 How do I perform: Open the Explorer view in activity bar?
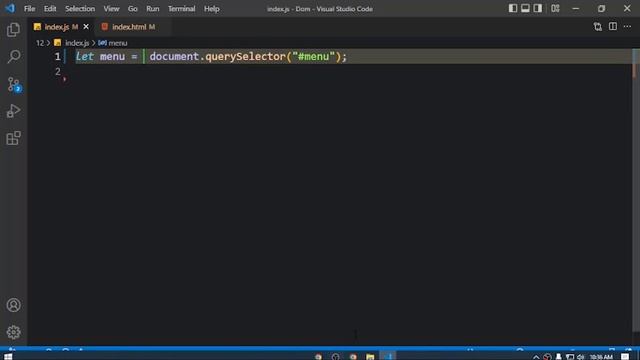pos(13,29)
